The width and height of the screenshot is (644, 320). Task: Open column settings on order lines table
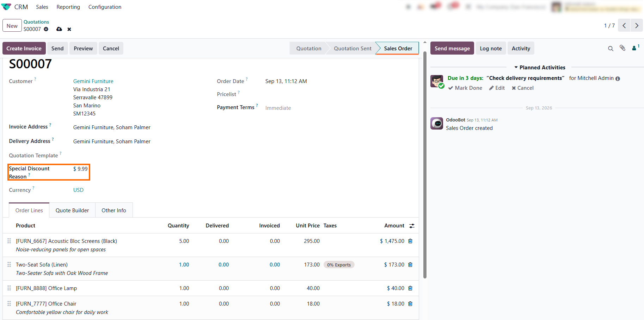pos(412,226)
